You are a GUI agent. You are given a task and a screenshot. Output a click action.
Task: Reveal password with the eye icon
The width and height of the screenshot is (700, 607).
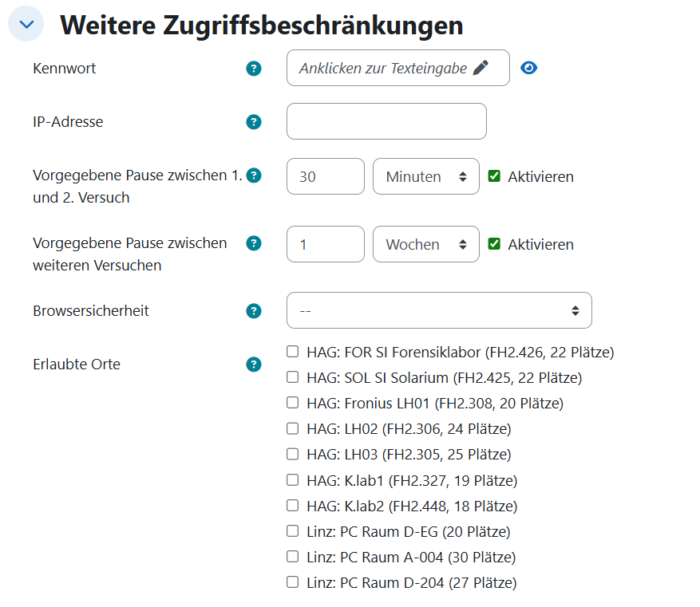coord(528,68)
